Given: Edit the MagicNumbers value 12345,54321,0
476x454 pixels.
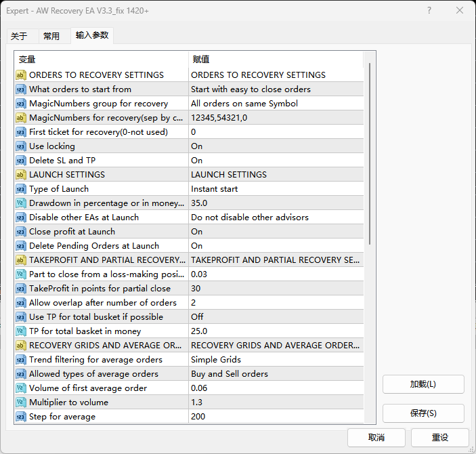Looking at the screenshot, I should point(276,118).
